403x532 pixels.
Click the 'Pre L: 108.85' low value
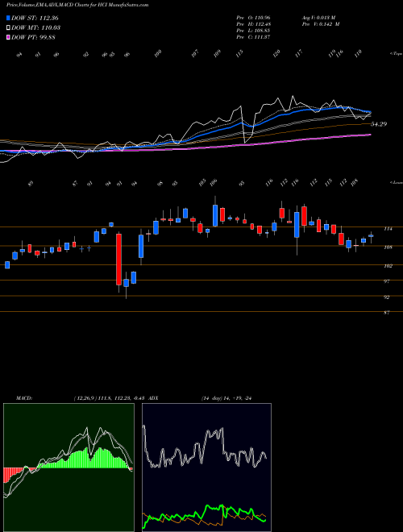253,31
